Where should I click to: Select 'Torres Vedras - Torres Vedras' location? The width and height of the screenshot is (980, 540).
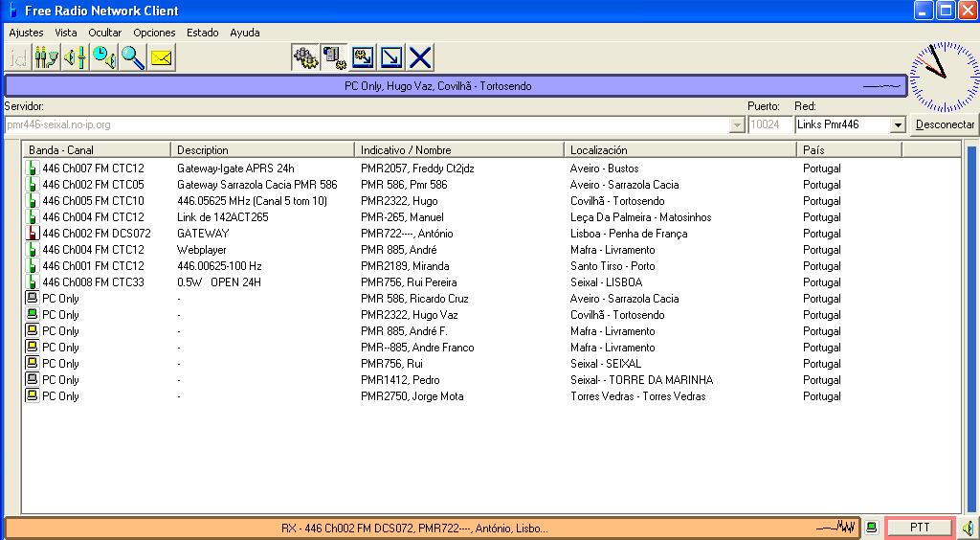(x=638, y=395)
